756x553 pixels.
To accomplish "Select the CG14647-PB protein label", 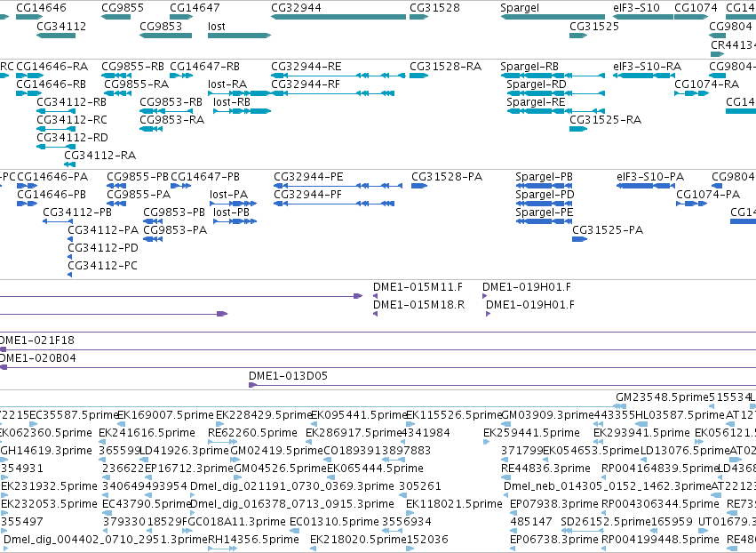I will (x=205, y=177).
